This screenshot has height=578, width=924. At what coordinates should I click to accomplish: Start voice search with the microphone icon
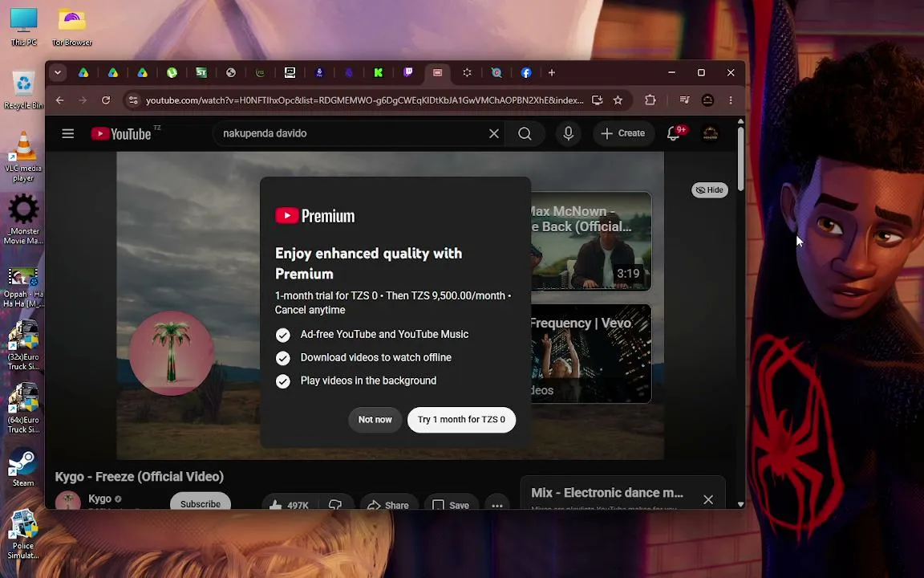[568, 134]
